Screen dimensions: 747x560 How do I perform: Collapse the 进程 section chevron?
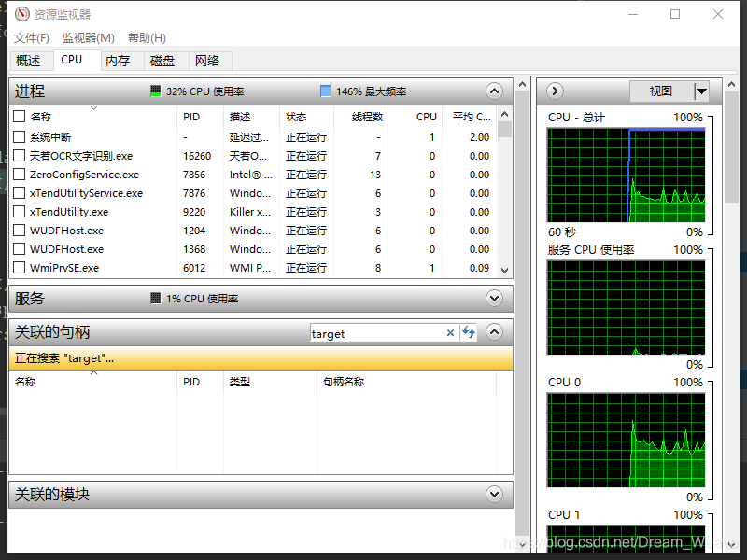(x=495, y=91)
